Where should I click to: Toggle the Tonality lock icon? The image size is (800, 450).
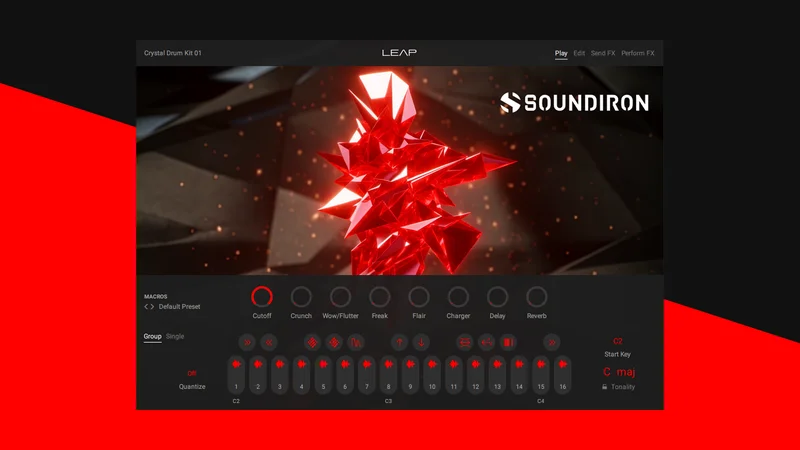coord(605,387)
